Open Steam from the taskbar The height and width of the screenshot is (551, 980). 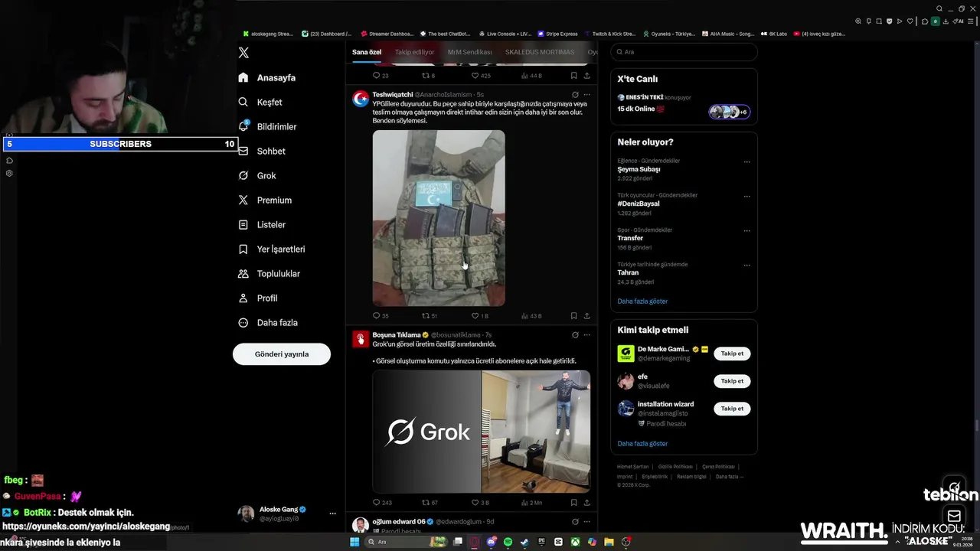point(524,542)
